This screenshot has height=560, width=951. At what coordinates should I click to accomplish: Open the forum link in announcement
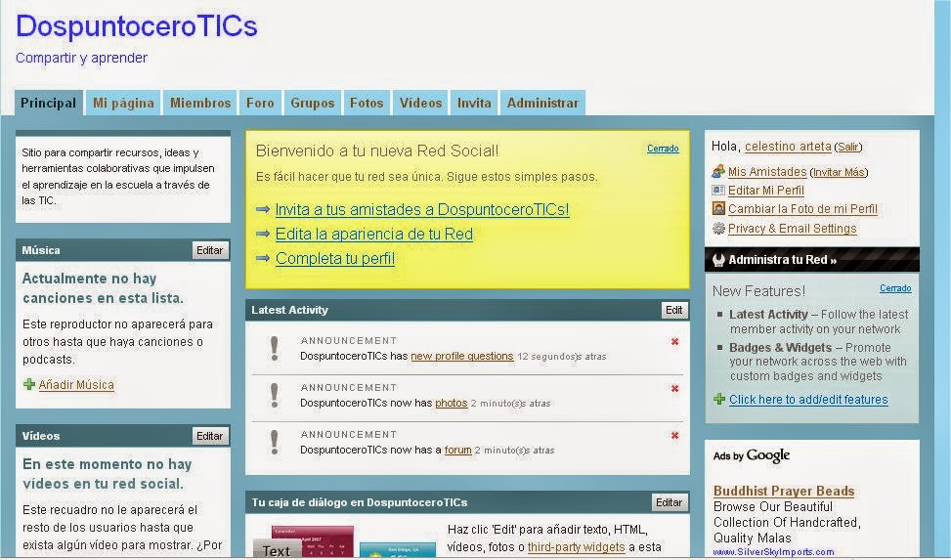coord(458,451)
